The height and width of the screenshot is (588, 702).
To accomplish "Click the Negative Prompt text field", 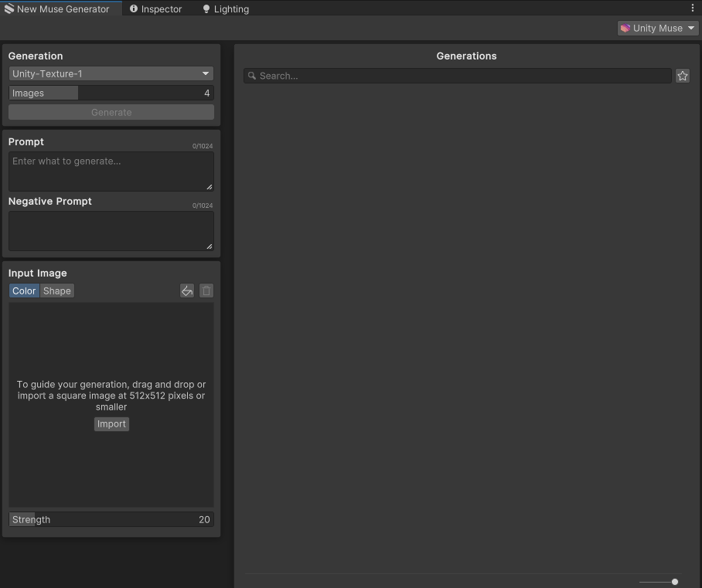I will coord(111,231).
